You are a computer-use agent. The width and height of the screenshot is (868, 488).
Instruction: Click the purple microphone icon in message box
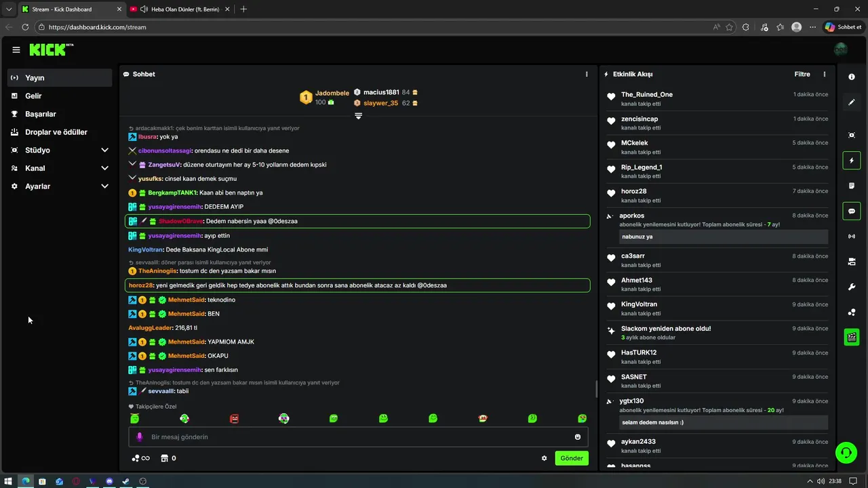coord(140,436)
